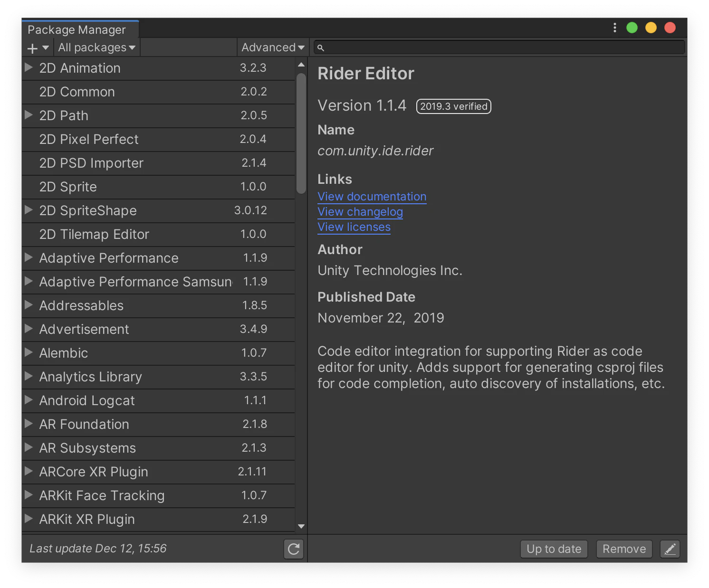Expand the Adaptive Performance entry
The image size is (709, 588).
pyautogui.click(x=29, y=257)
